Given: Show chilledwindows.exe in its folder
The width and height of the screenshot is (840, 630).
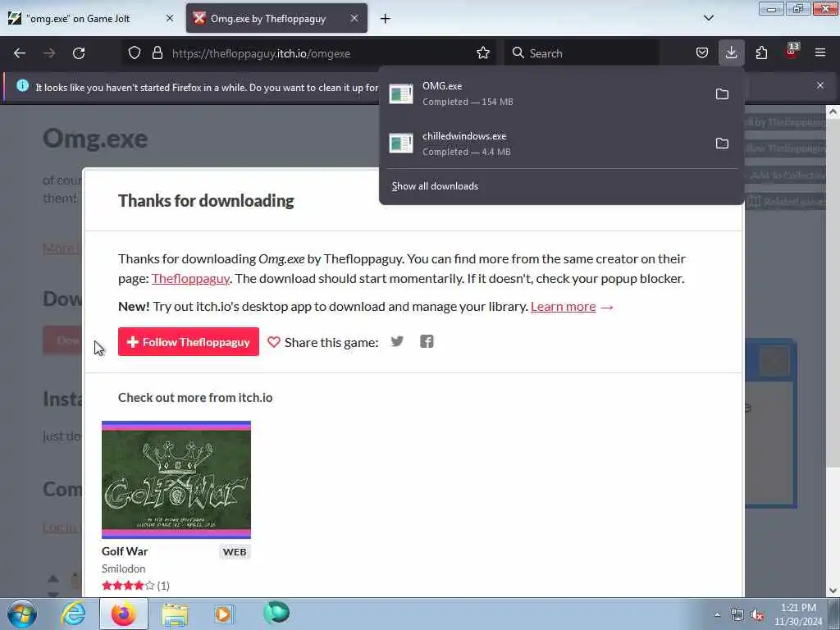Looking at the screenshot, I should (722, 144).
